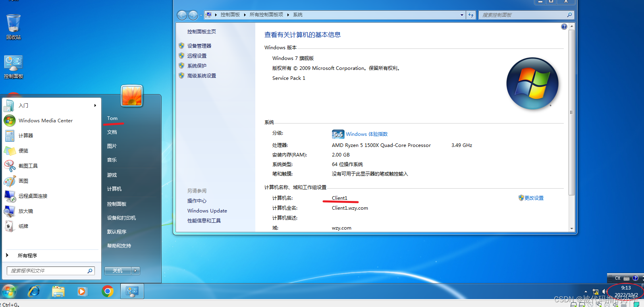Click the CH language bar indicator

click(x=618, y=278)
